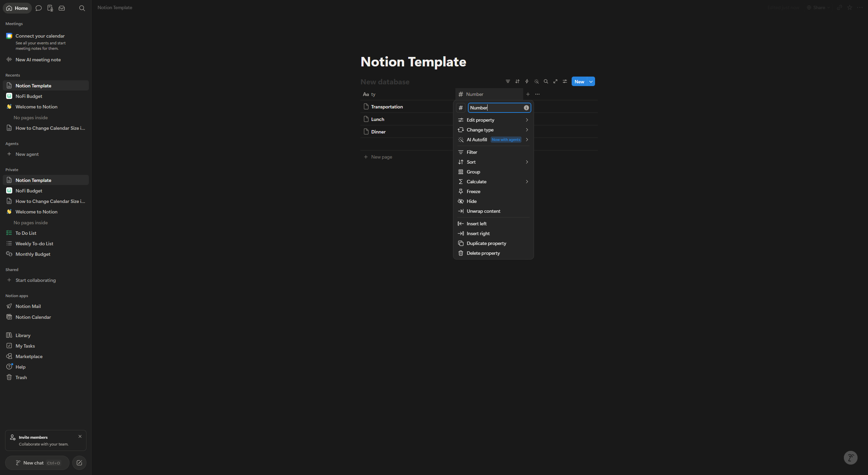Choose Insert right in property menu
Viewport: 868px width, 475px height.
point(493,233)
